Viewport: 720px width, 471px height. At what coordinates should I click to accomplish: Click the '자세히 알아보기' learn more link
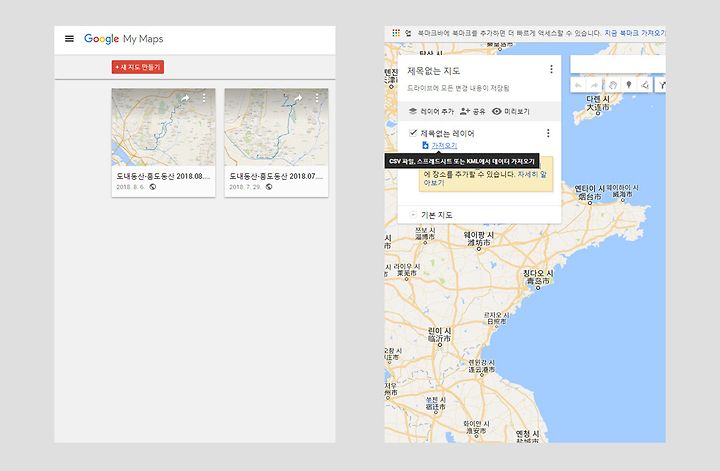click(532, 174)
